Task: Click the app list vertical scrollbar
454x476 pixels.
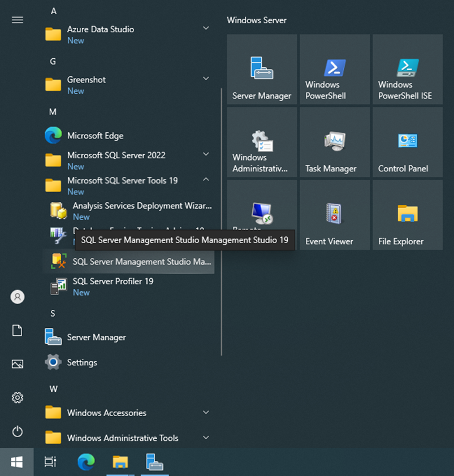Action: click(x=222, y=222)
